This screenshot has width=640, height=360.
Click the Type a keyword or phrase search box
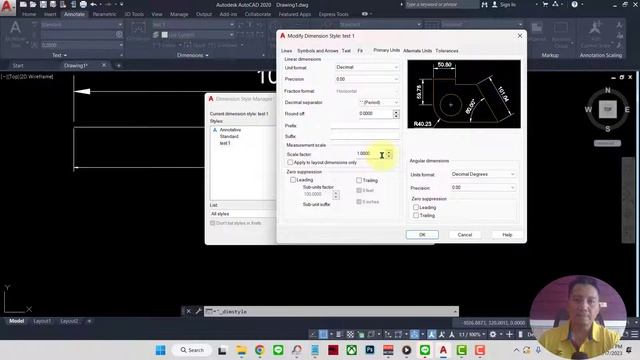click(x=442, y=4)
